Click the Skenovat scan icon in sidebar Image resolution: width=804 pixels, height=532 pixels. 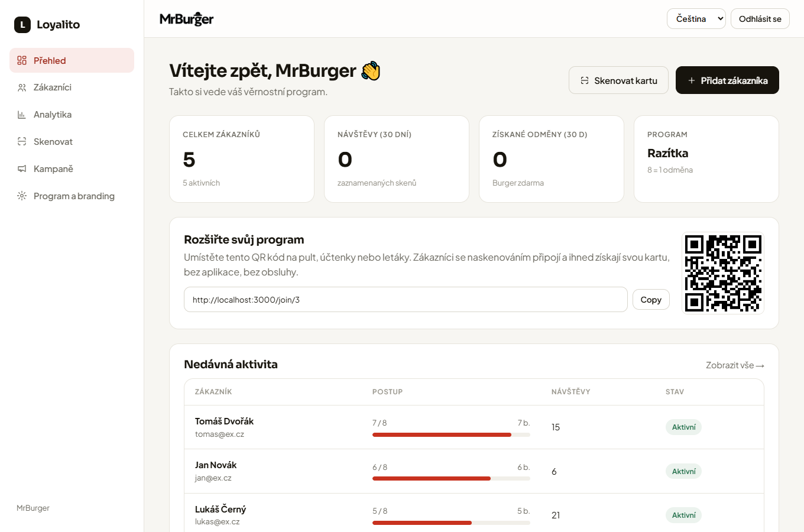tap(22, 142)
